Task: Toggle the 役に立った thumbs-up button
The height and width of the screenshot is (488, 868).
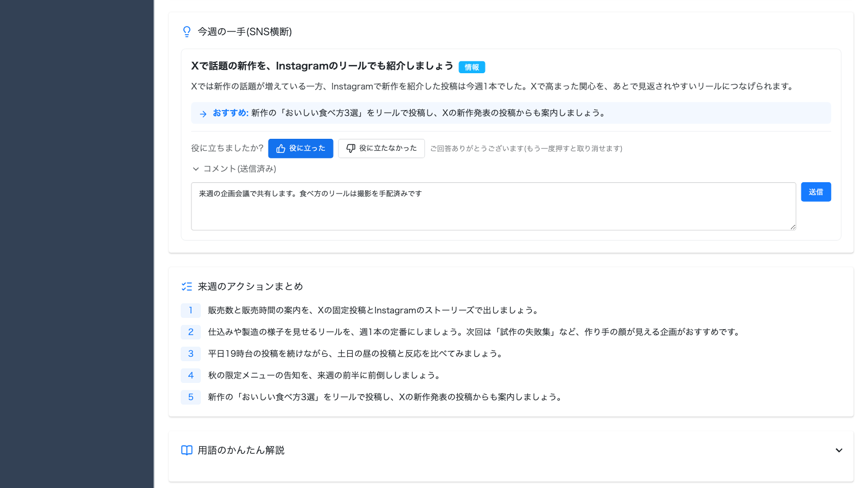Action: click(x=301, y=149)
